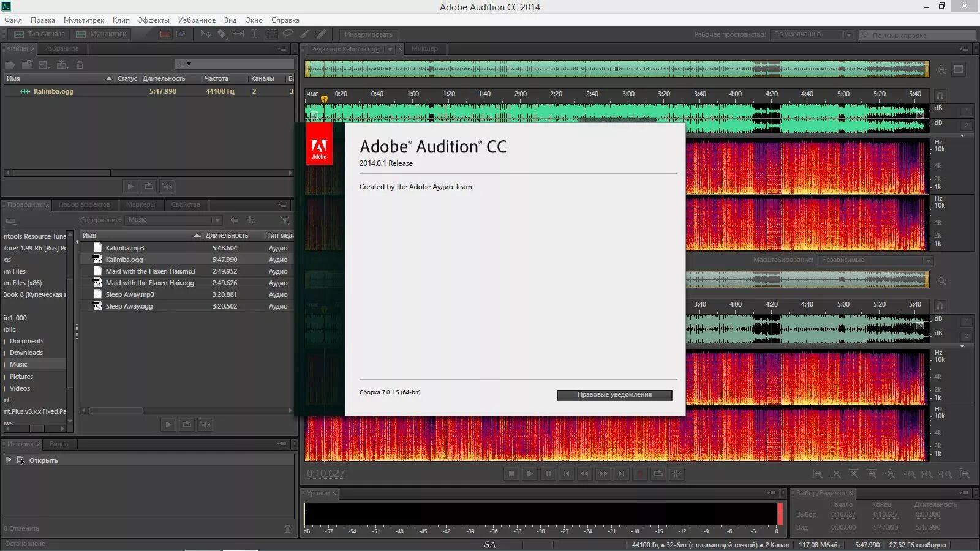Click the Начало selection time value 0:10.627
This screenshot has width=980, height=551.
(843, 515)
